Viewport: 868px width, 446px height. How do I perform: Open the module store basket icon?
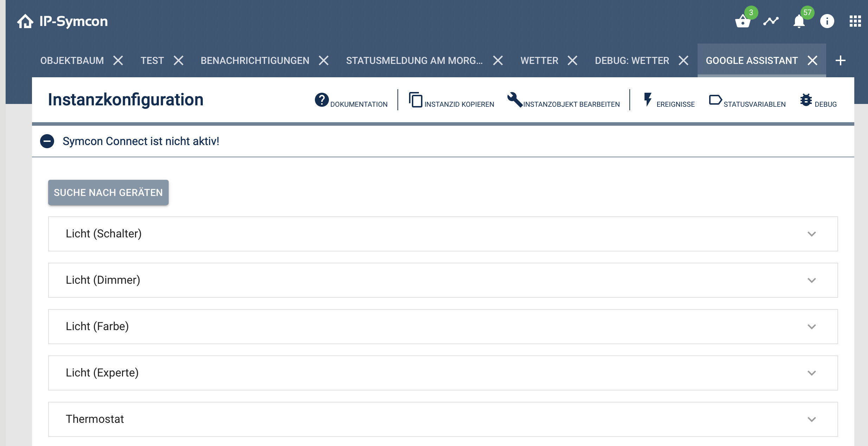pos(743,21)
